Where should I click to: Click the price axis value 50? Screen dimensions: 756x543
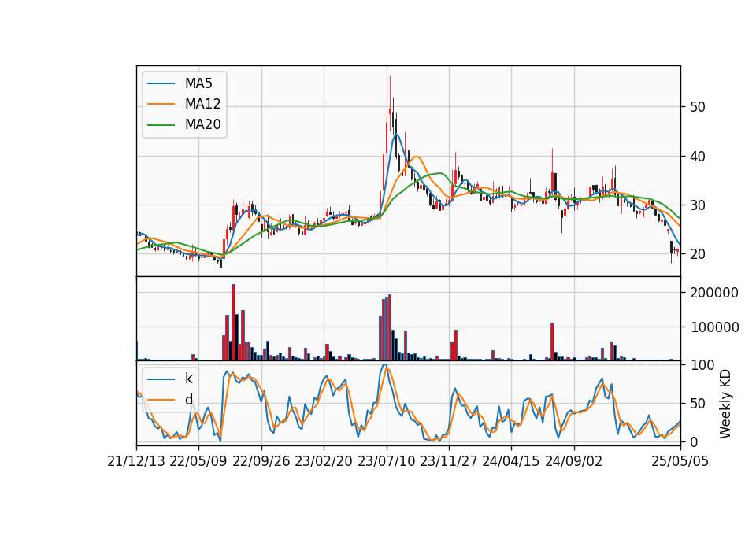coord(698,107)
